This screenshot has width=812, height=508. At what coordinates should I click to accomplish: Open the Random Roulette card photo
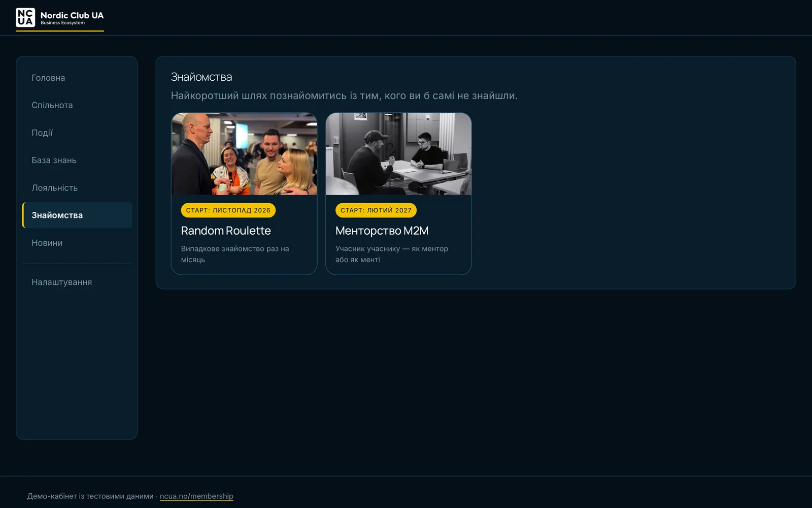(244, 154)
